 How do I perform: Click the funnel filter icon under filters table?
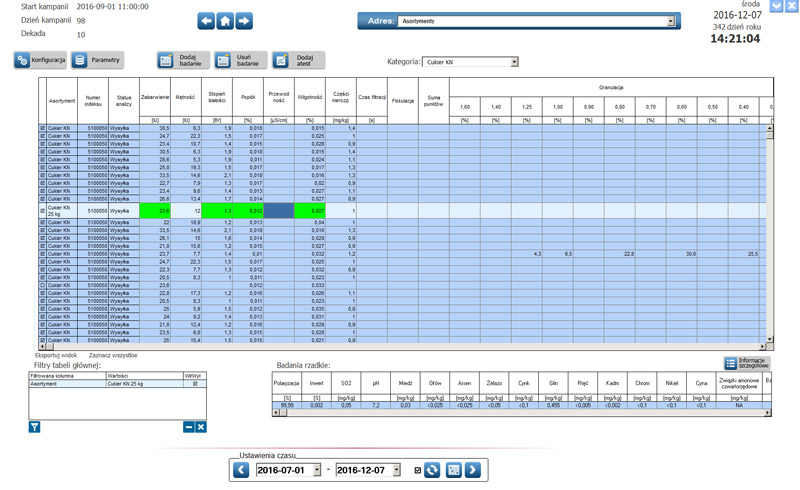[x=34, y=427]
